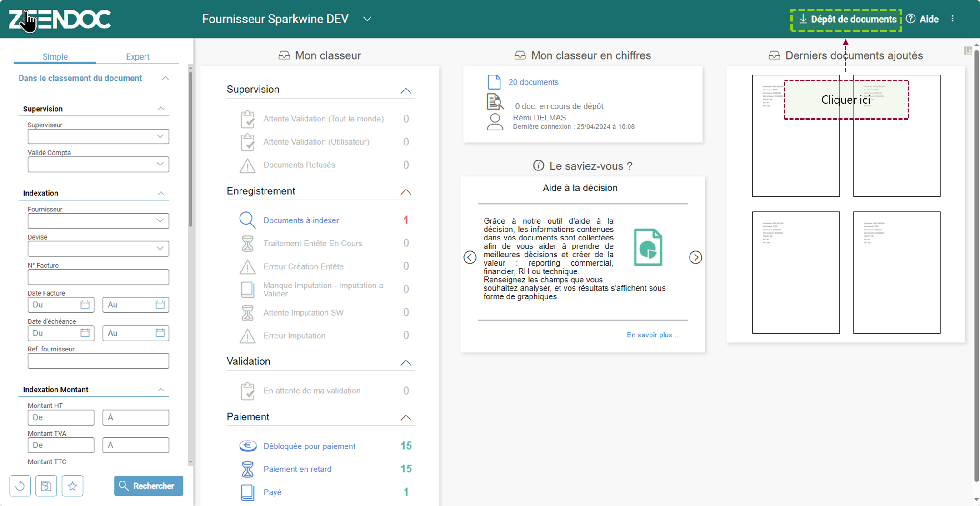Click the reset search icon button
980x506 pixels.
[20, 486]
